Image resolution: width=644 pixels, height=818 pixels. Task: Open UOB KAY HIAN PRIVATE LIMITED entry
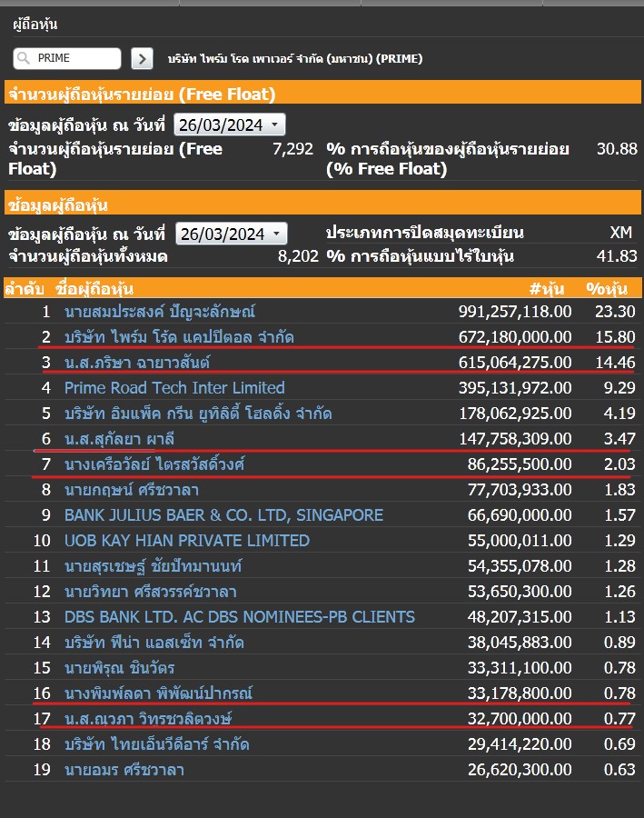[186, 541]
